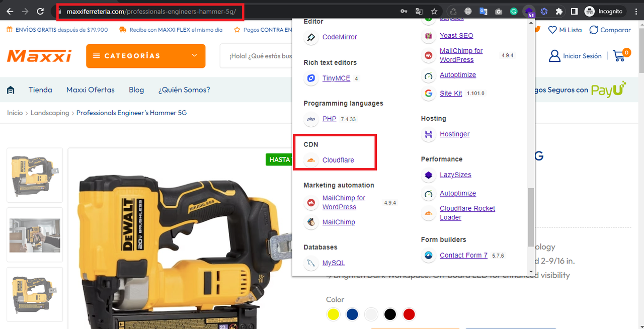Open the Grammarly extension icon

coord(514,11)
